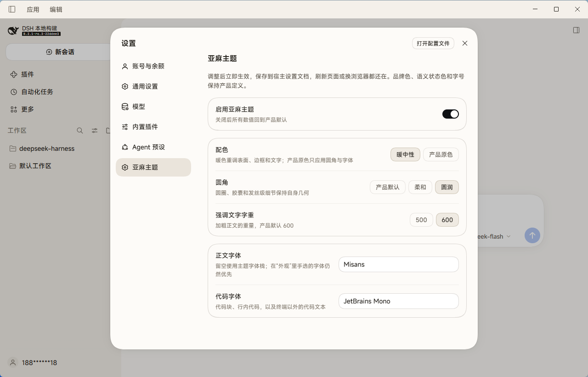Click the DSH whale logo
Screen dimensions: 588x377
point(13,31)
